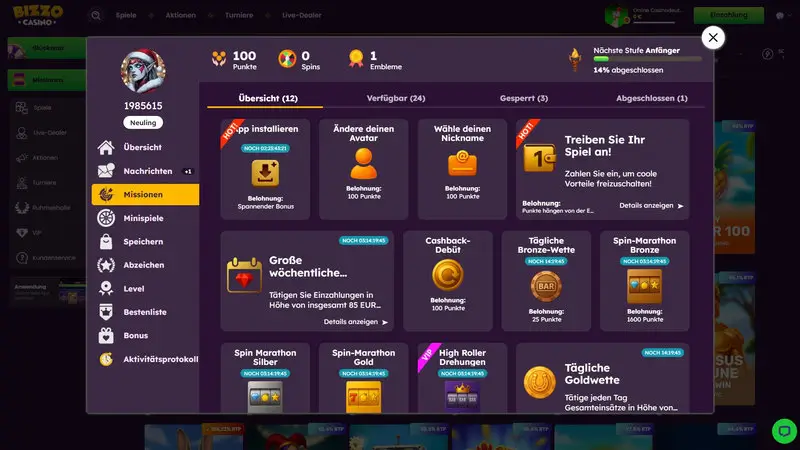The image size is (800, 450).
Task: Open Nachrichten envelope menu item
Action: [145, 171]
